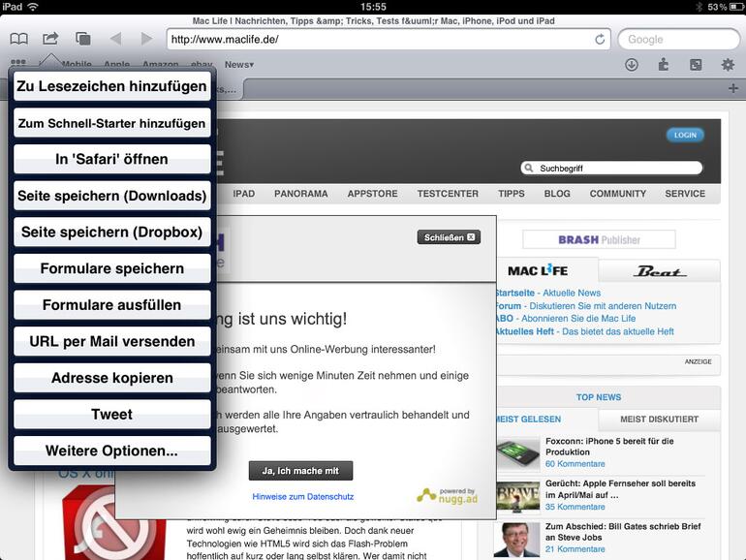Image resolution: width=746 pixels, height=560 pixels.
Task: Select Seite speichern (Dropbox)
Action: (111, 232)
